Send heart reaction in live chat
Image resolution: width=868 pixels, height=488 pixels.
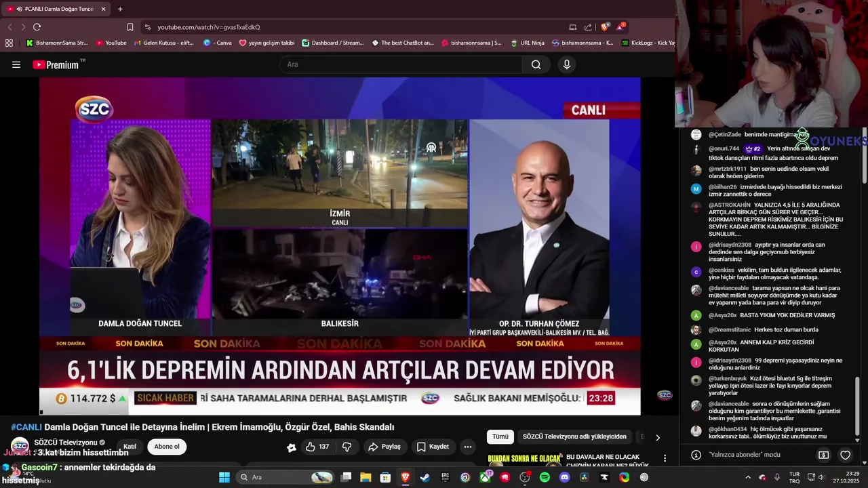click(x=845, y=455)
